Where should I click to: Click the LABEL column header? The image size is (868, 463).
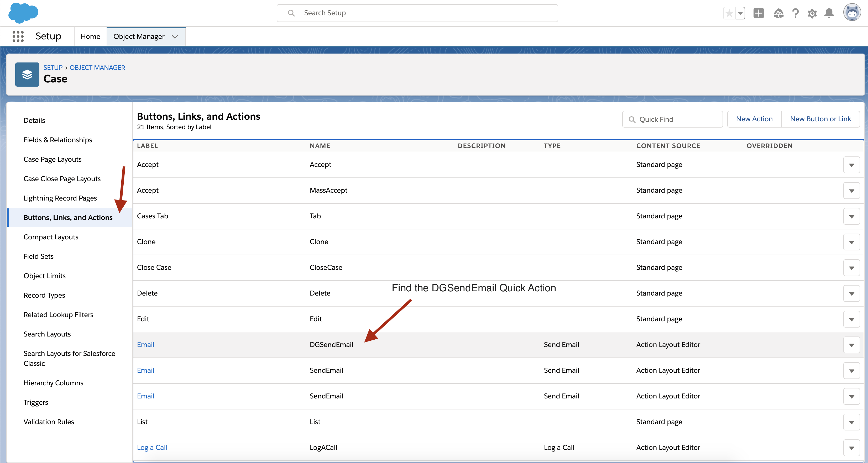[147, 146]
